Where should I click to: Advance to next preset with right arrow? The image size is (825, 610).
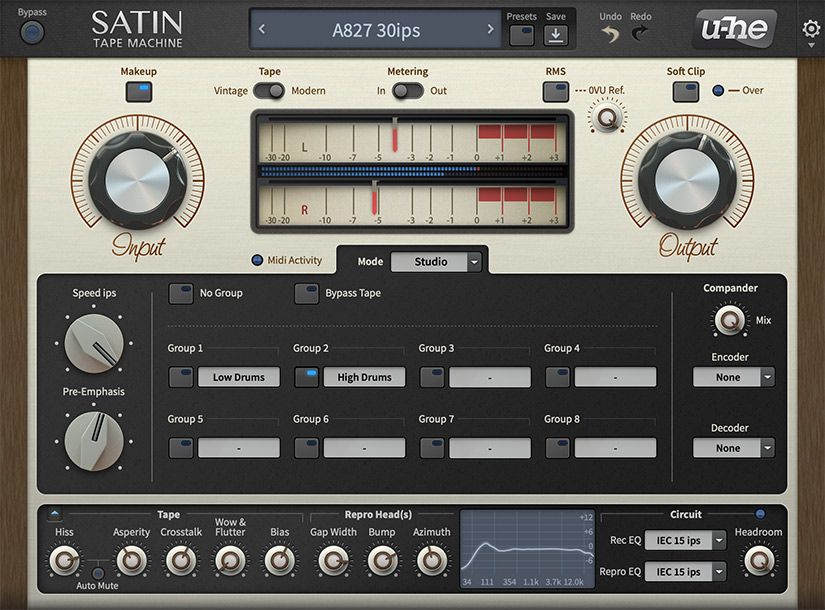[489, 28]
